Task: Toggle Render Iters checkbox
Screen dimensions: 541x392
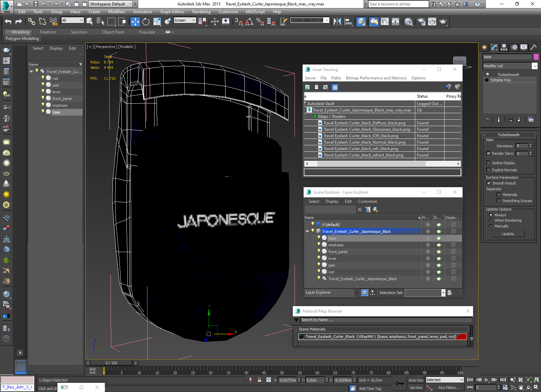Action: pos(488,153)
